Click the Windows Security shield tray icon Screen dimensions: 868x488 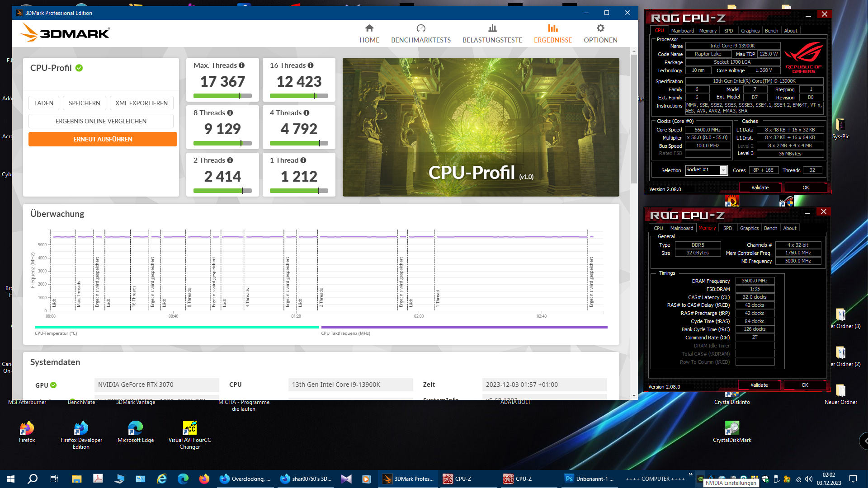765,479
